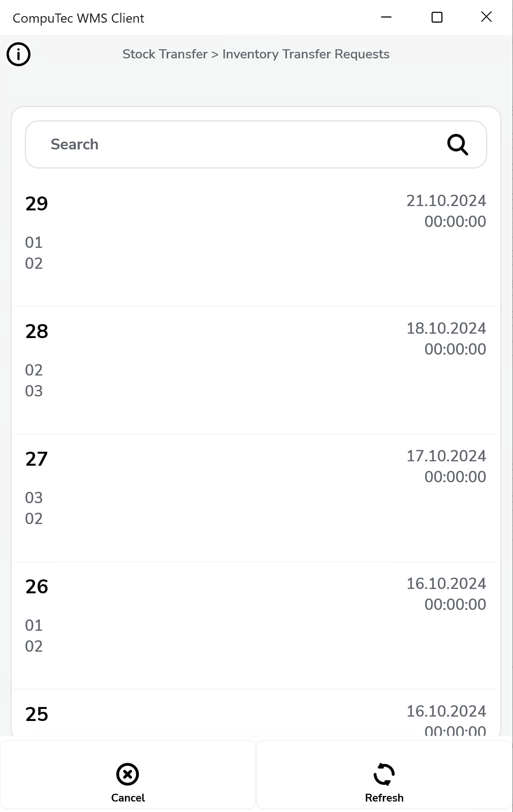Image resolution: width=513 pixels, height=812 pixels.
Task: Click the 18.10.2024 date entry
Action: (x=446, y=328)
